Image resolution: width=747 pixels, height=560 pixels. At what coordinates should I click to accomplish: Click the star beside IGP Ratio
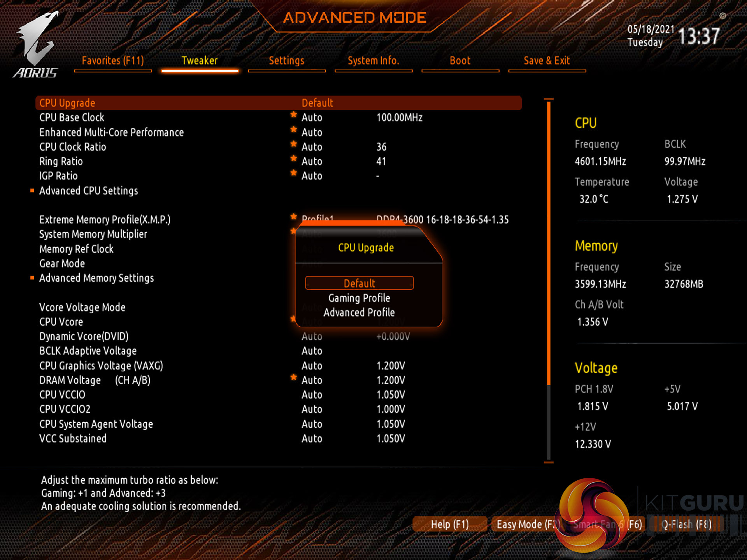[x=294, y=173]
